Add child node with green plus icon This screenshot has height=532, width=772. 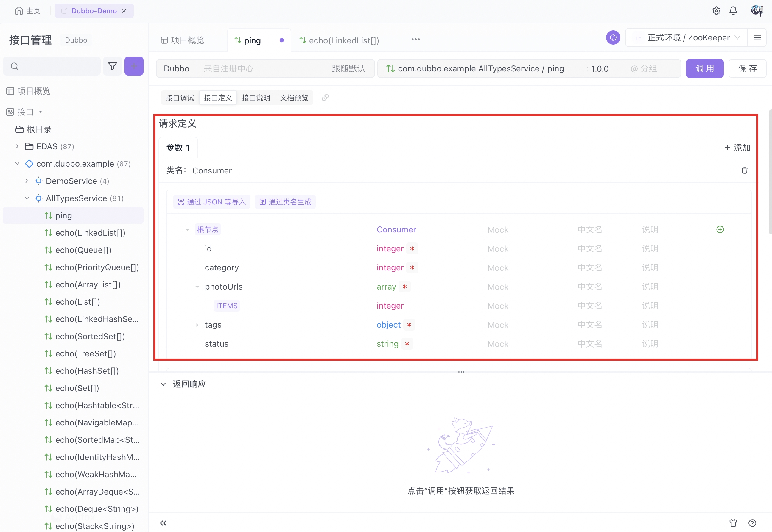pos(720,229)
